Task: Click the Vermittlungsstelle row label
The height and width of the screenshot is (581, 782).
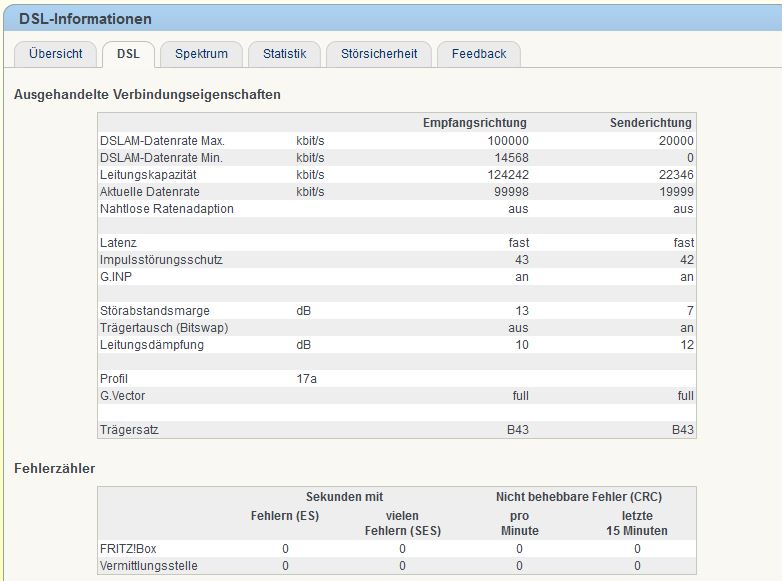Action: coord(148,566)
